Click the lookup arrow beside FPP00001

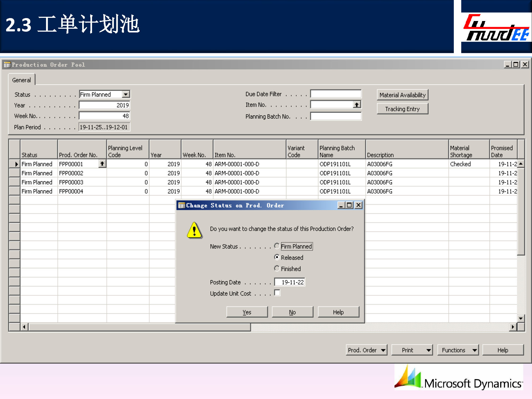[x=102, y=164]
